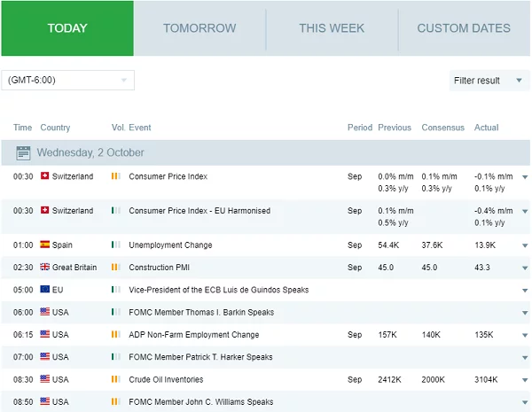
Task: Click volatility bars for EU Harmonised CPI
Action: [x=115, y=210]
